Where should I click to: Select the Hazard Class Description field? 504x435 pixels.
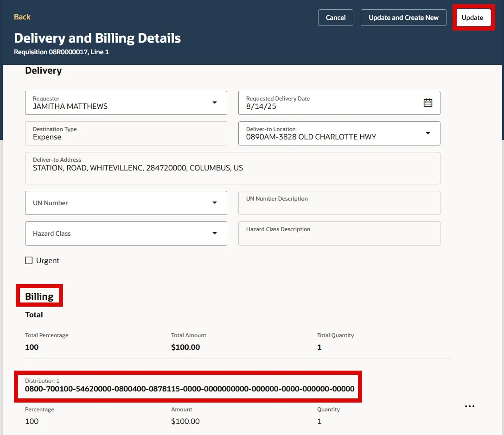pyautogui.click(x=339, y=233)
